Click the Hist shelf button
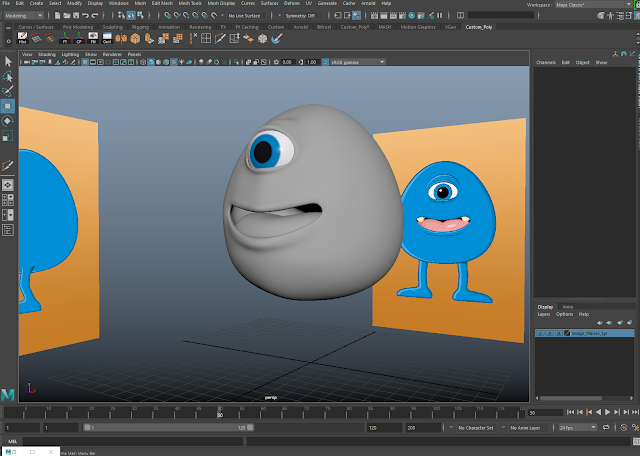The height and width of the screenshot is (456, 640). coord(22,38)
